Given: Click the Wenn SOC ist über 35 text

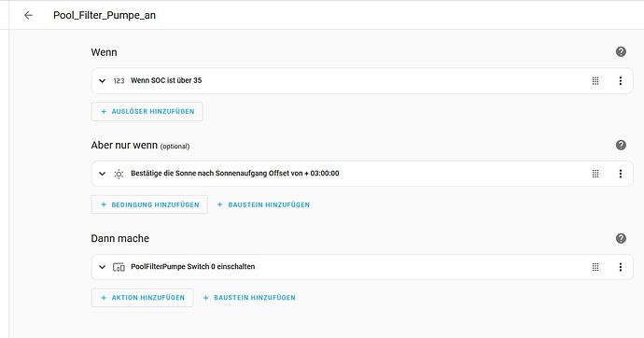Looking at the screenshot, I should point(166,80).
